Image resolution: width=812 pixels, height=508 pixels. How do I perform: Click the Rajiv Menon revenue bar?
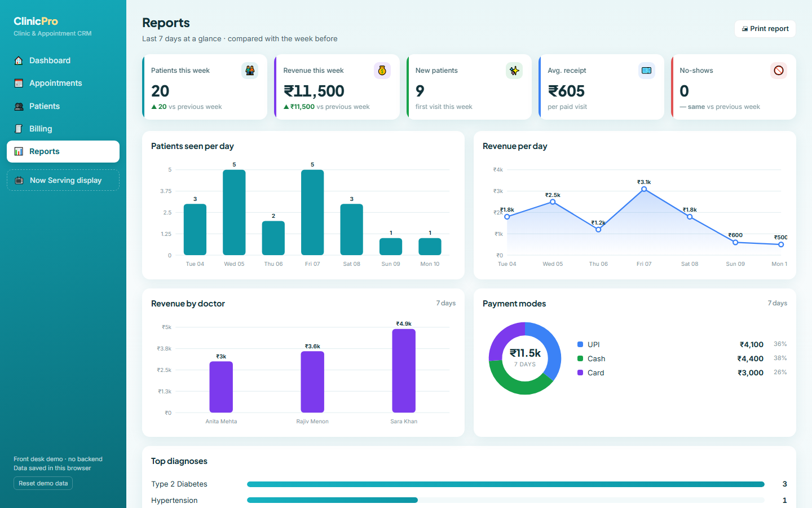pos(312,382)
